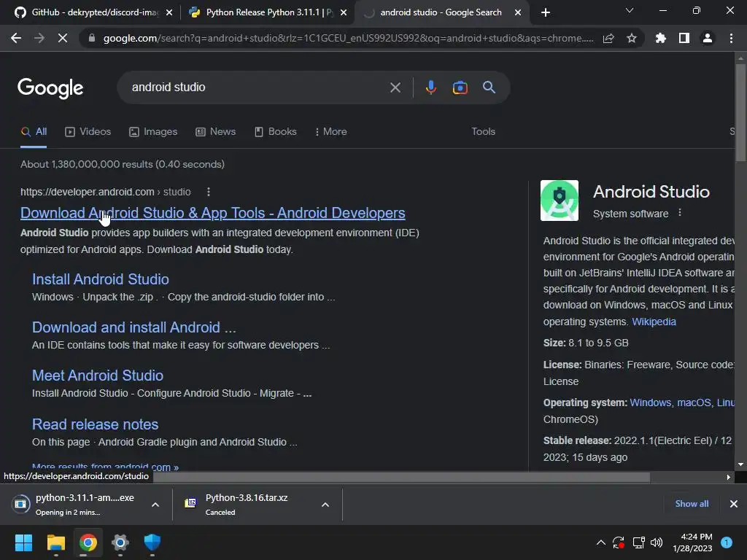Viewport: 747px width, 560px height.
Task: Click the horizontal scrollbar thumb
Action: tap(401, 477)
